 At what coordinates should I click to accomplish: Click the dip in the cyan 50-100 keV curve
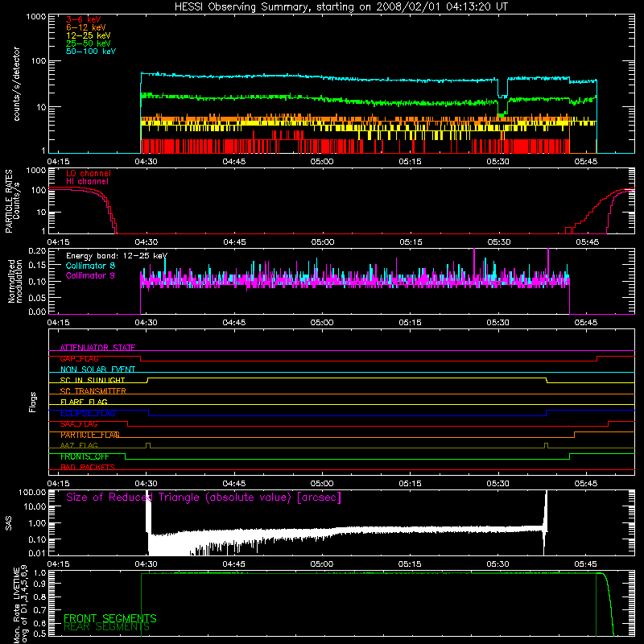(502, 89)
